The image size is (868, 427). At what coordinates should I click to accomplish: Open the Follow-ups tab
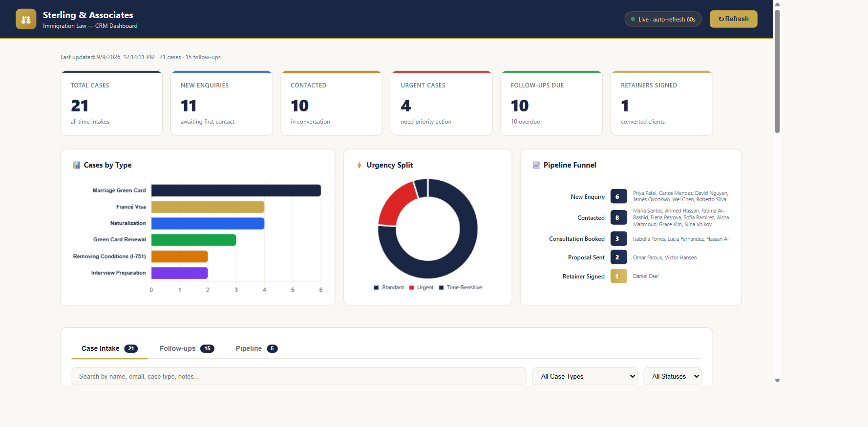(x=187, y=348)
